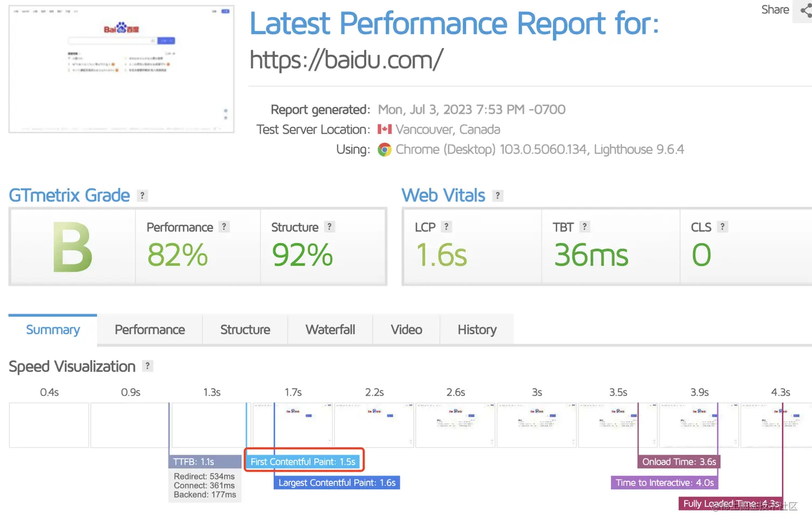Image resolution: width=812 pixels, height=526 pixels.
Task: Click the CLS value 0
Action: click(701, 254)
